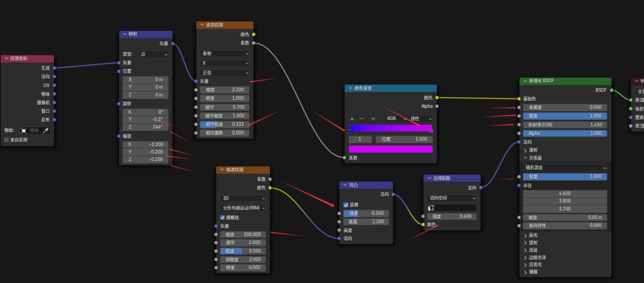Screen dimensions: 644x283
Task: Click the UV map icon in the 法线贴图 node
Action: coord(431,208)
